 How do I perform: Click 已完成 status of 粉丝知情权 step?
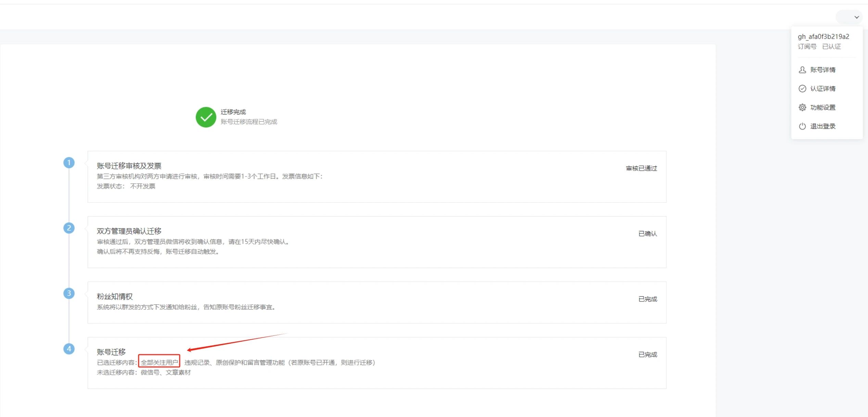point(647,299)
